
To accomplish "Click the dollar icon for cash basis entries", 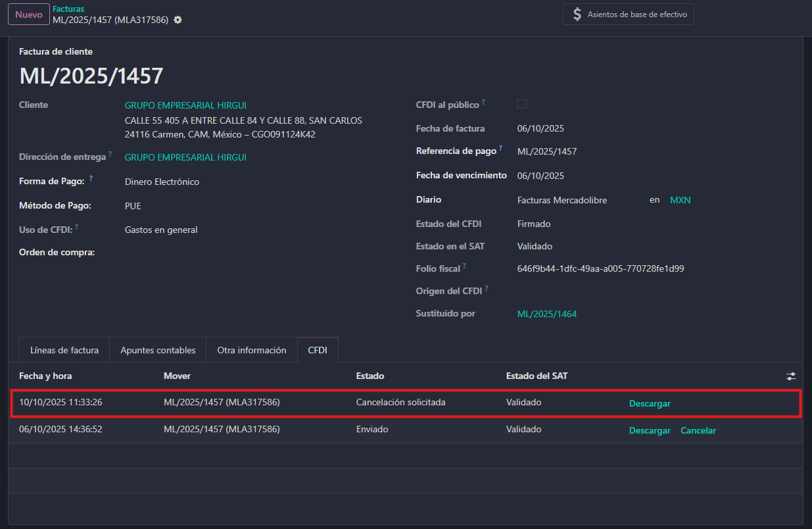I will pyautogui.click(x=577, y=14).
